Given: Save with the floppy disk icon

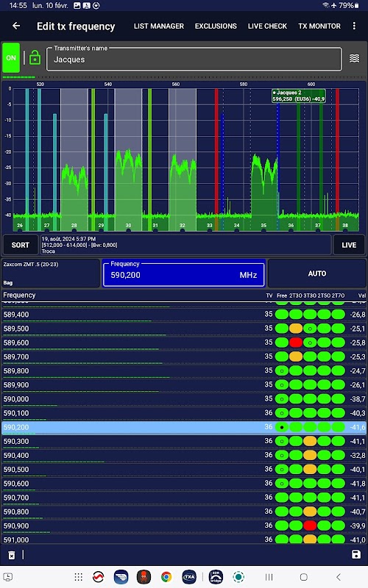Looking at the screenshot, I should pos(356,554).
